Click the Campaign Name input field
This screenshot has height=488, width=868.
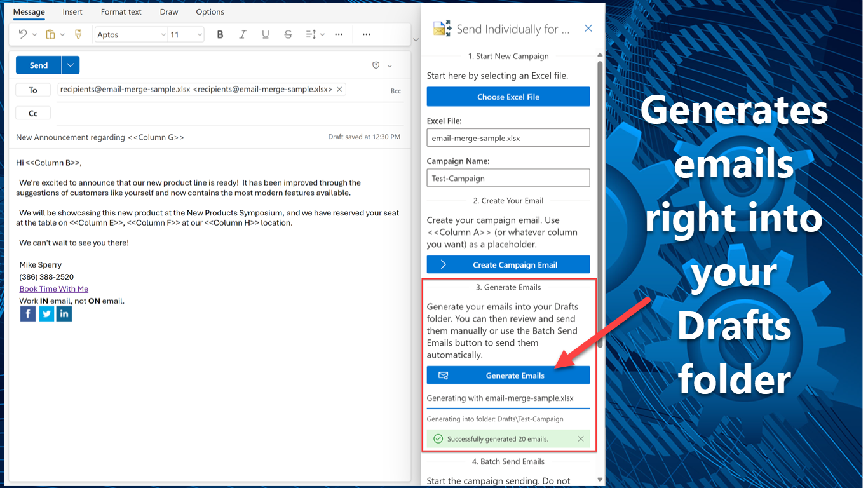508,179
